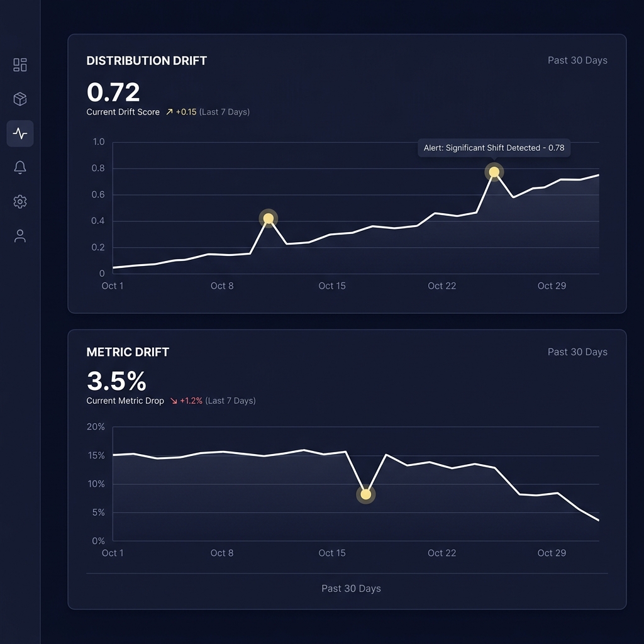The image size is (644, 644).
Task: Open the settings gear icon
Action: pyautogui.click(x=19, y=202)
